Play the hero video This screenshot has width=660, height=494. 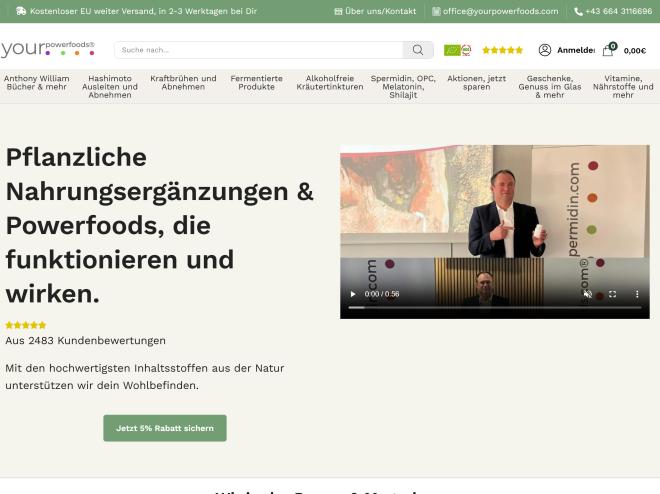click(x=353, y=294)
